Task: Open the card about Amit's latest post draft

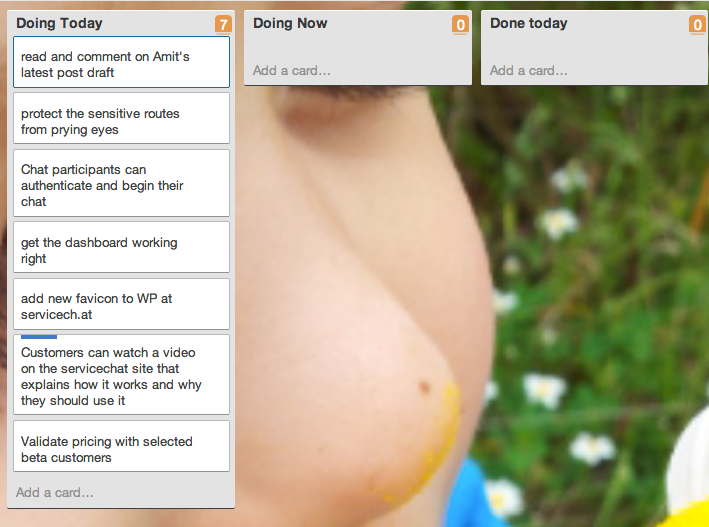Action: point(122,62)
